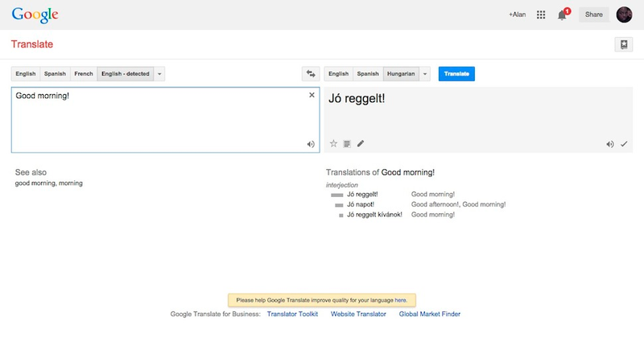
Task: Star the translation to save it
Action: 333,143
